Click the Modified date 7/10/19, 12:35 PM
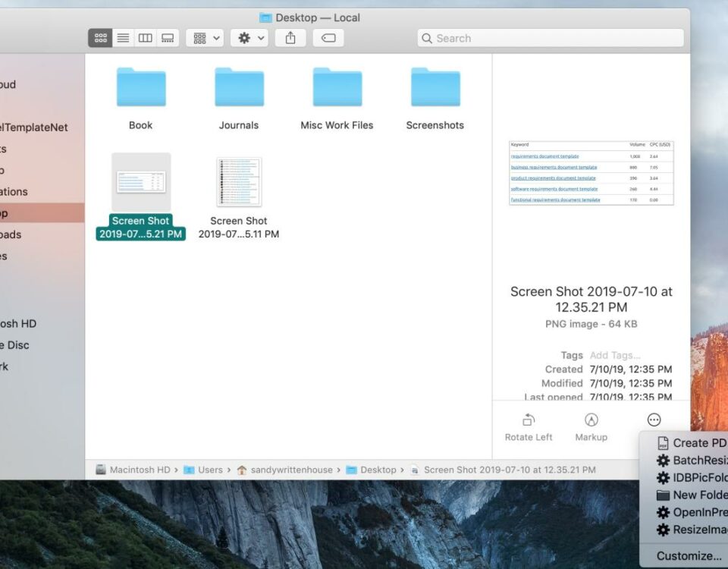This screenshot has height=569, width=728. tap(630, 383)
